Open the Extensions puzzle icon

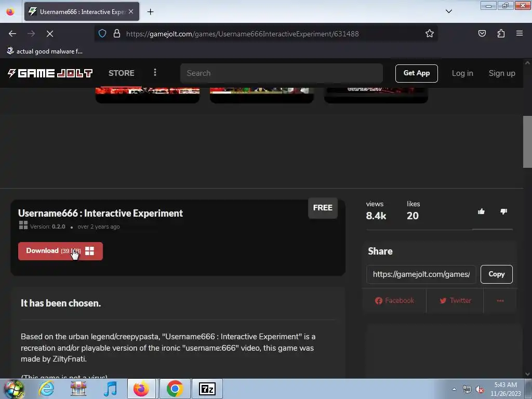501,33
